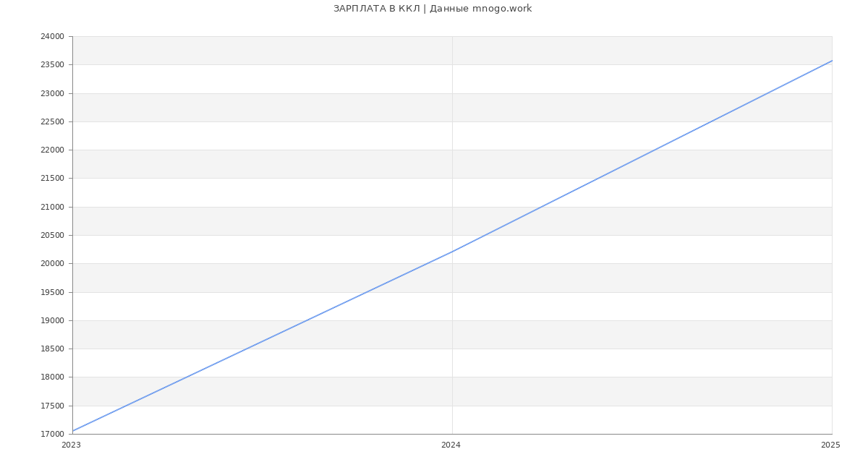Click the 24000 y-axis label
This screenshot has height=470, width=868.
52,37
